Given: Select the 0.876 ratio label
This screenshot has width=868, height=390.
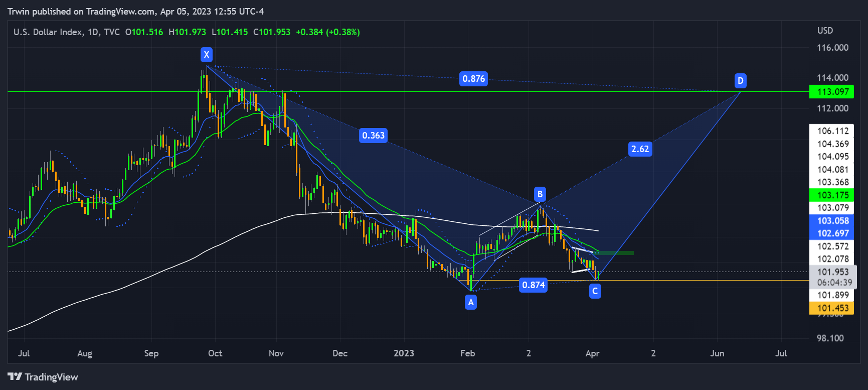Looking at the screenshot, I should pos(473,79).
